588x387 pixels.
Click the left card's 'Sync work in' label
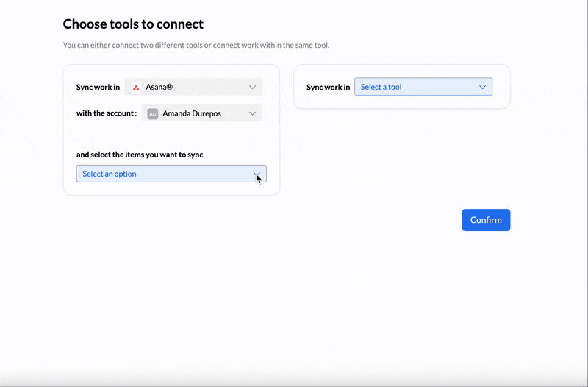coord(98,88)
